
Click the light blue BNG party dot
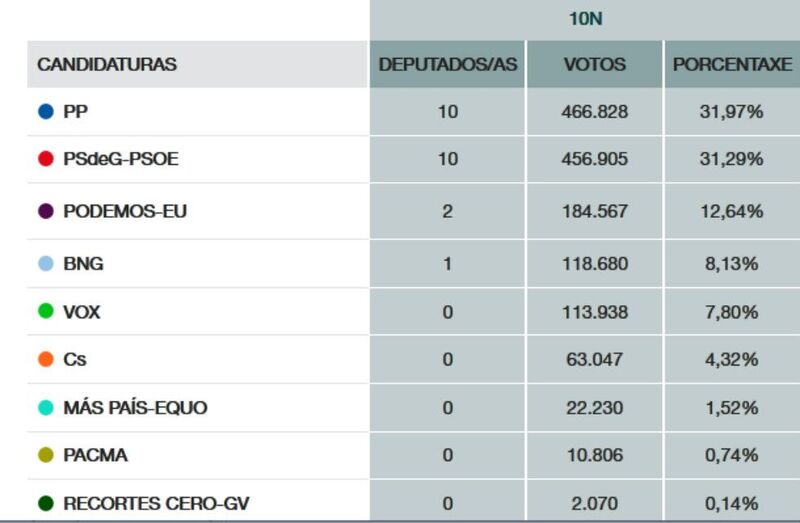(45, 265)
